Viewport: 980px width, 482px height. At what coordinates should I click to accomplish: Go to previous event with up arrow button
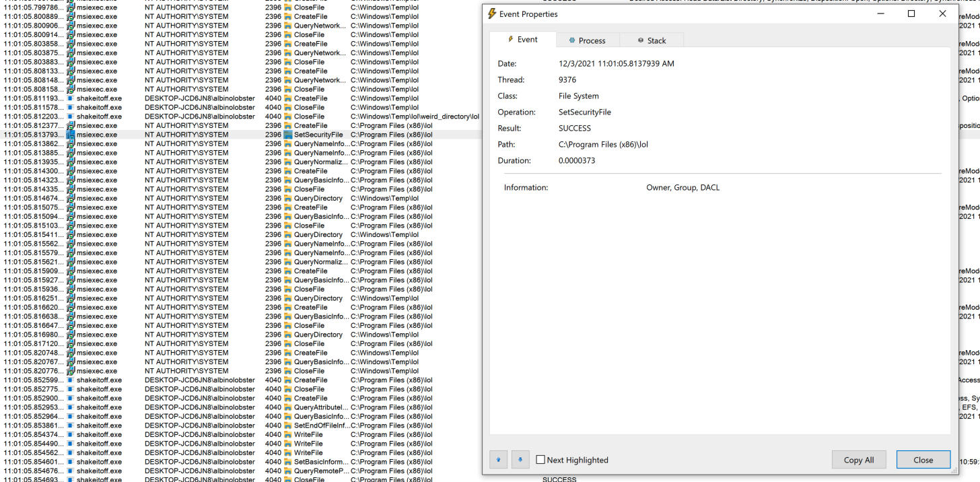[x=498, y=460]
